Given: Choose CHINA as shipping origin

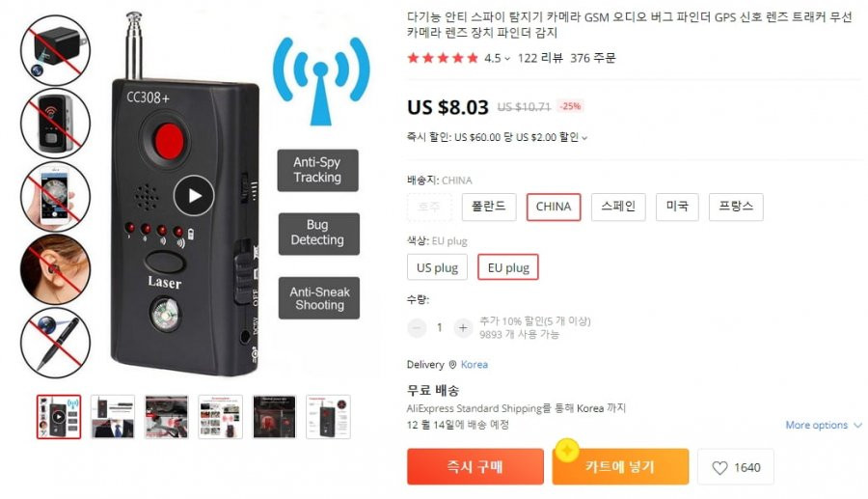Looking at the screenshot, I should [554, 207].
